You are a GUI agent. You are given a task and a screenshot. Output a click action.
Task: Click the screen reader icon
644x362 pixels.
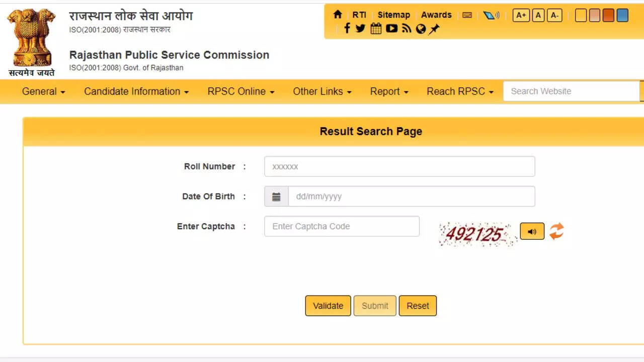click(491, 16)
